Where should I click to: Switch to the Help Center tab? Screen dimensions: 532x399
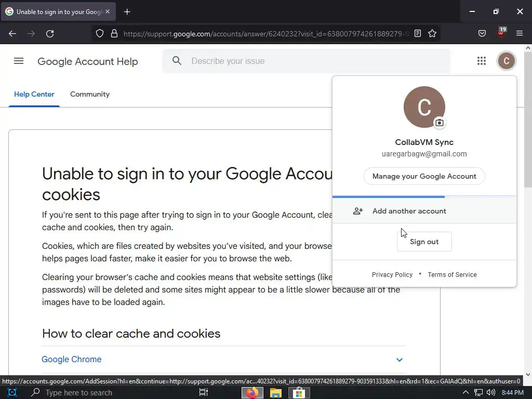point(34,95)
